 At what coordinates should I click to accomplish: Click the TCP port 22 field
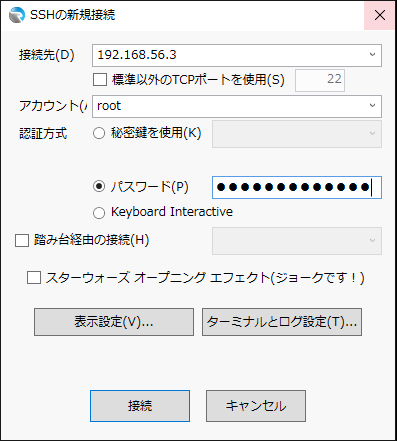[x=320, y=80]
